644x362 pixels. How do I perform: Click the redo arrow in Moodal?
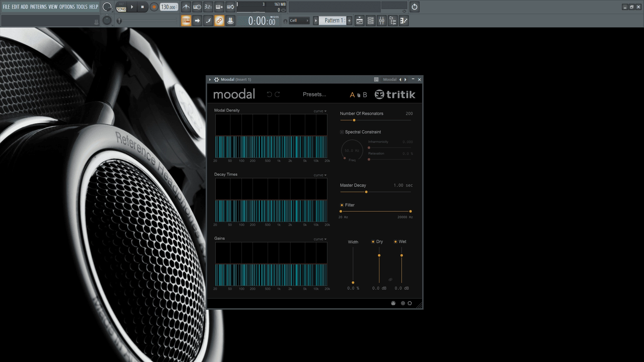[277, 95]
